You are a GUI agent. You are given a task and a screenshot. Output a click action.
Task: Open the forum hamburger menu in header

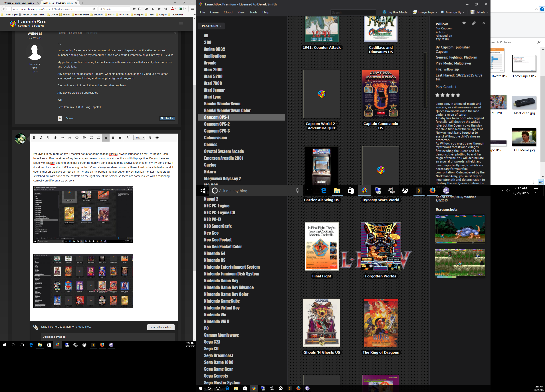click(x=181, y=24)
